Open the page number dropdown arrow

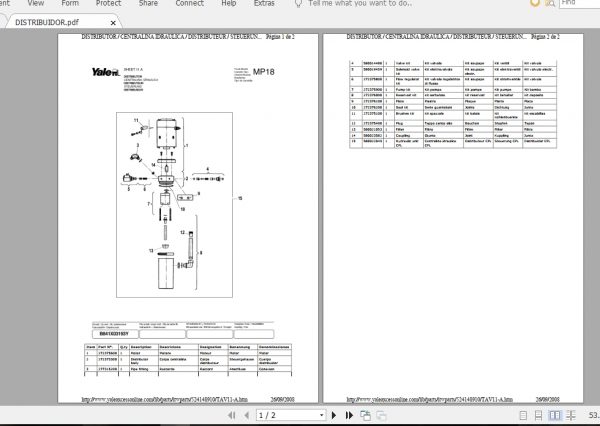pyautogui.click(x=321, y=415)
